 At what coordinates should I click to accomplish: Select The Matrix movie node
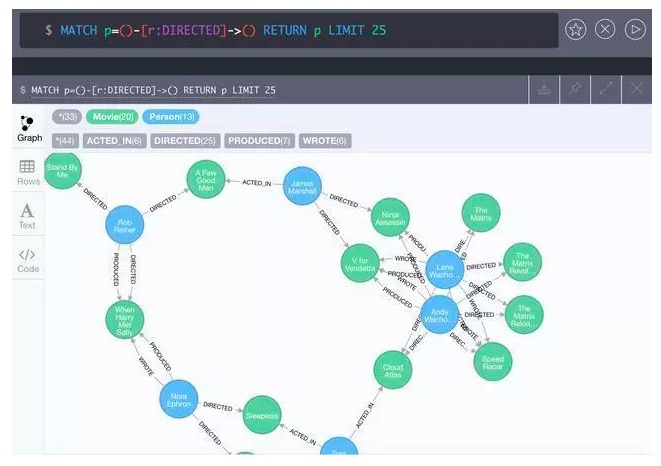(x=481, y=213)
